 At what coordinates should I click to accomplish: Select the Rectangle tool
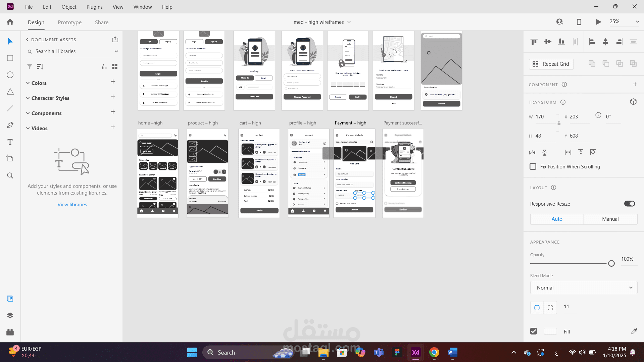[10, 58]
